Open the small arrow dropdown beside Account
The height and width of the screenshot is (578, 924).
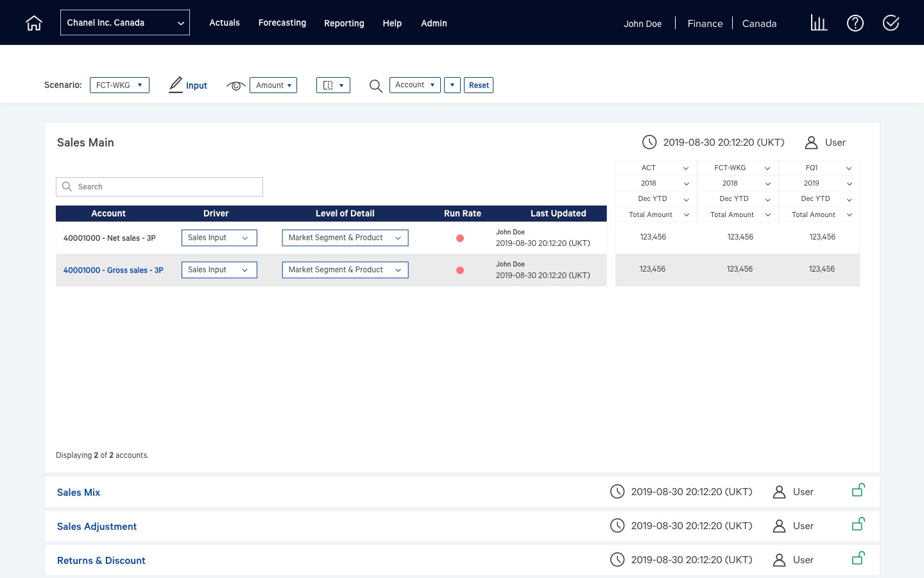tap(452, 85)
